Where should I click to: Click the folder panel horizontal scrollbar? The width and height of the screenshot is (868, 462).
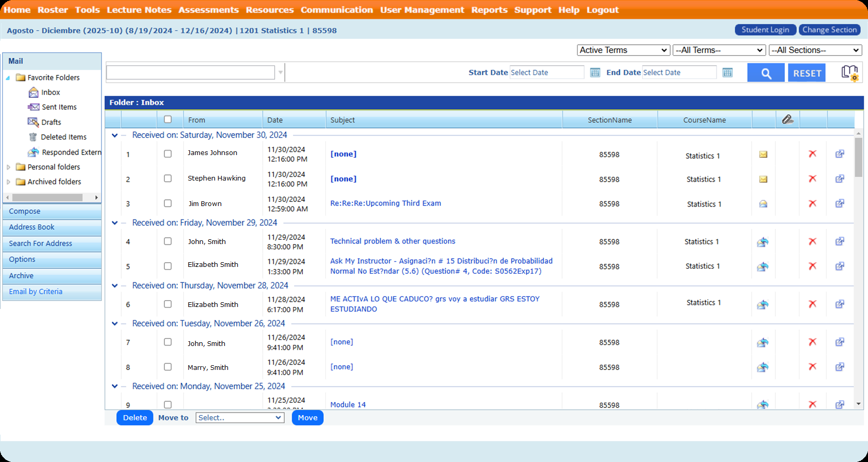point(47,198)
